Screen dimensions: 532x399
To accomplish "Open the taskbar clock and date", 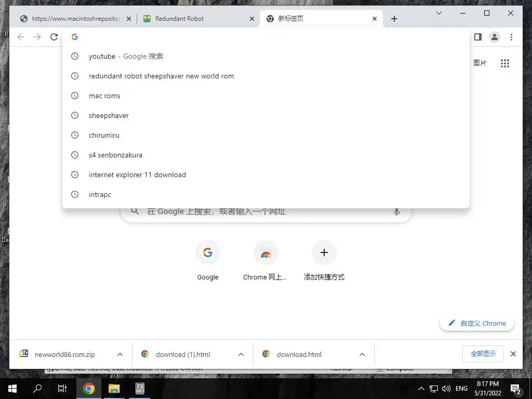I will 487,389.
